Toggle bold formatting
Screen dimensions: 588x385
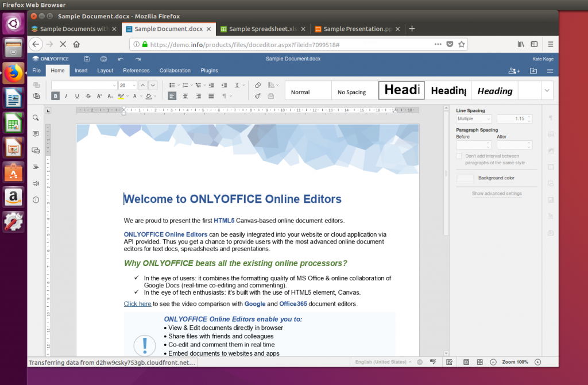(56, 96)
